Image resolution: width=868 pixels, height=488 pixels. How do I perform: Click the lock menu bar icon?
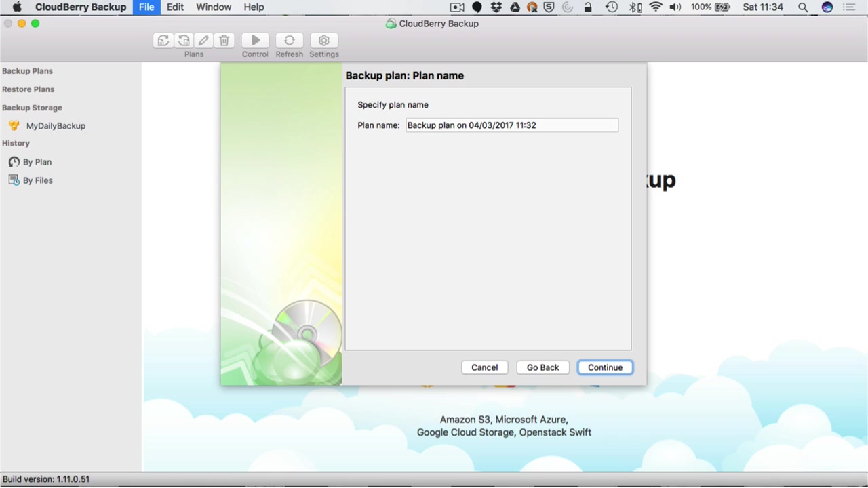click(588, 7)
